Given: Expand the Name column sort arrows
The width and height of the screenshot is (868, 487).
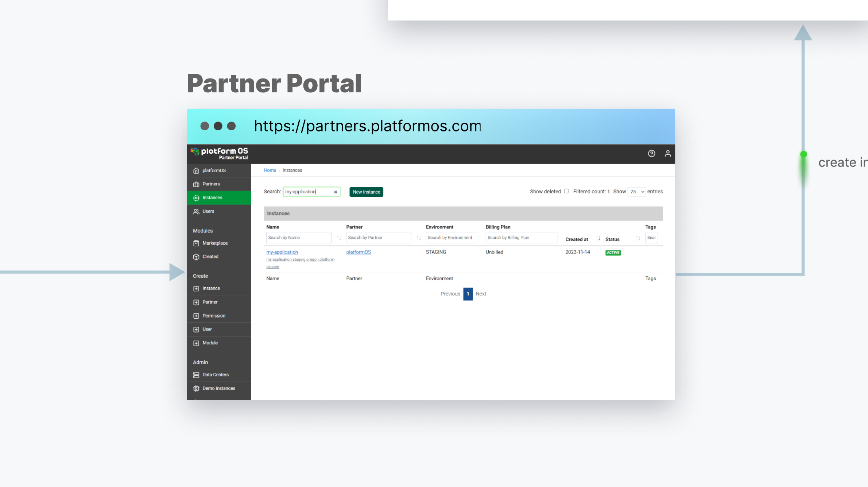Looking at the screenshot, I should [x=339, y=237].
